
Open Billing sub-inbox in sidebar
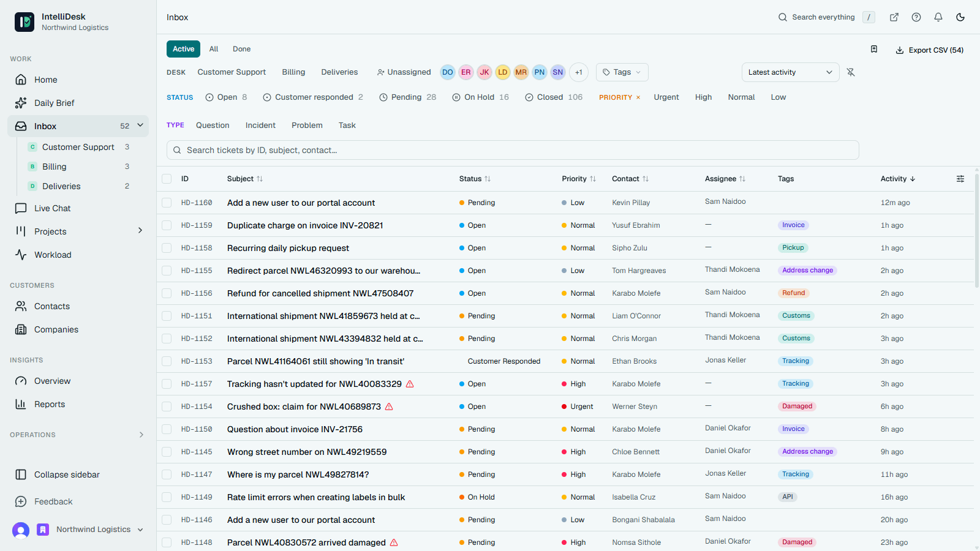tap(80, 167)
